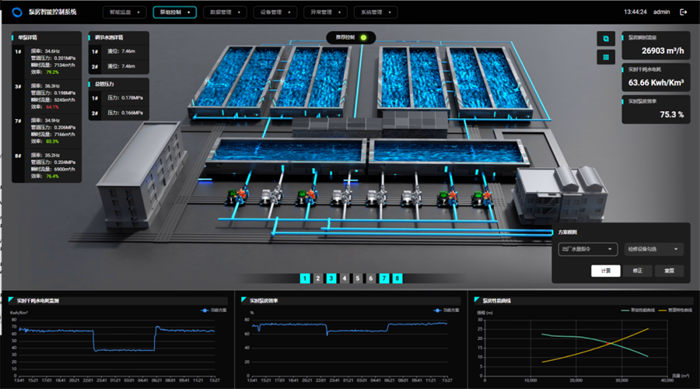Open the 设备管理 menu
Image resolution: width=700 pixels, height=389 pixels.
pos(275,12)
